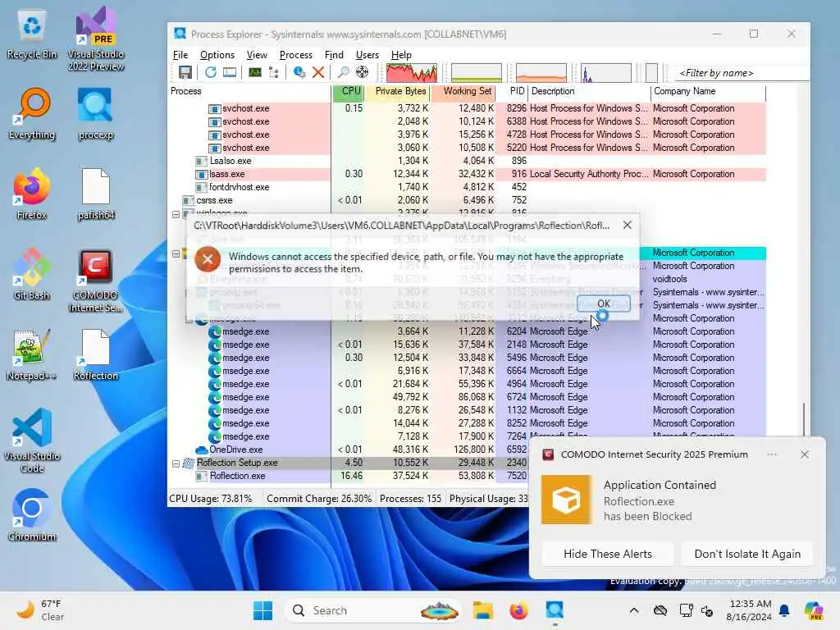Select the csrss.exe process row
Viewport: 840px width, 630px height.
point(468,200)
